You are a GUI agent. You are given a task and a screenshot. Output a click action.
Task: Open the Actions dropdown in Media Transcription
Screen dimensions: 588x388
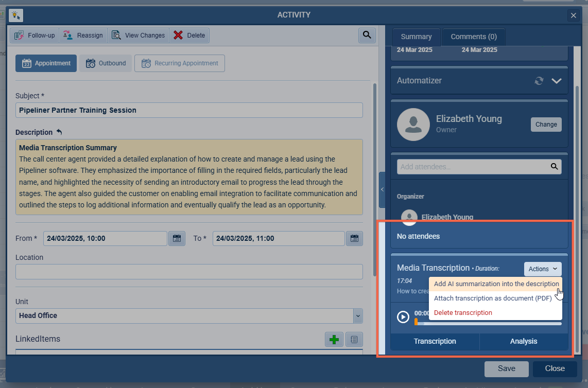(x=543, y=269)
